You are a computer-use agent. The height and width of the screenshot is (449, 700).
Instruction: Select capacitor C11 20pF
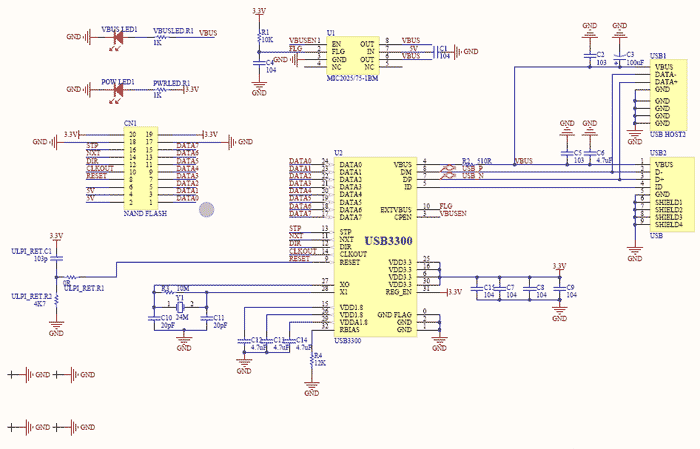point(206,318)
